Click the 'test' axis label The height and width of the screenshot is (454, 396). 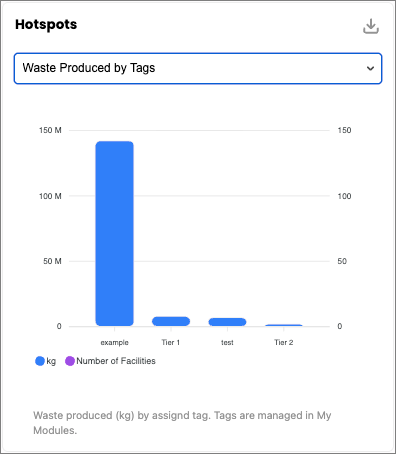[x=227, y=342]
